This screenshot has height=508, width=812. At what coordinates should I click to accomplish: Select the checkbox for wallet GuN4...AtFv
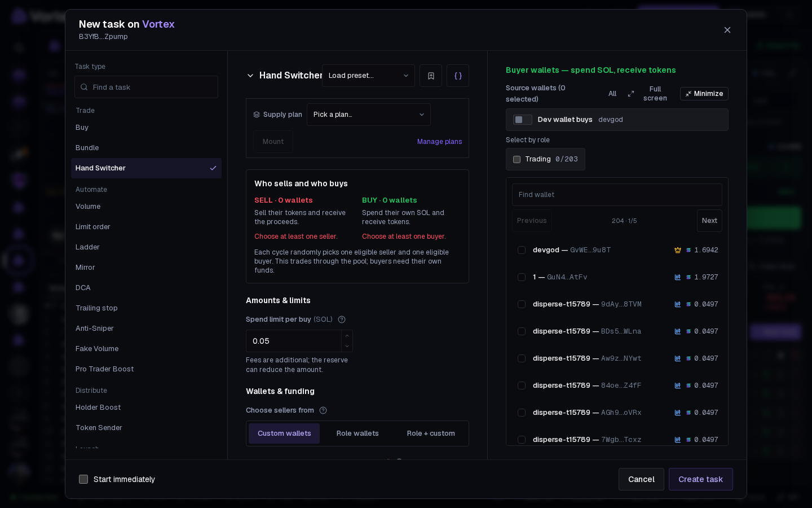[522, 277]
